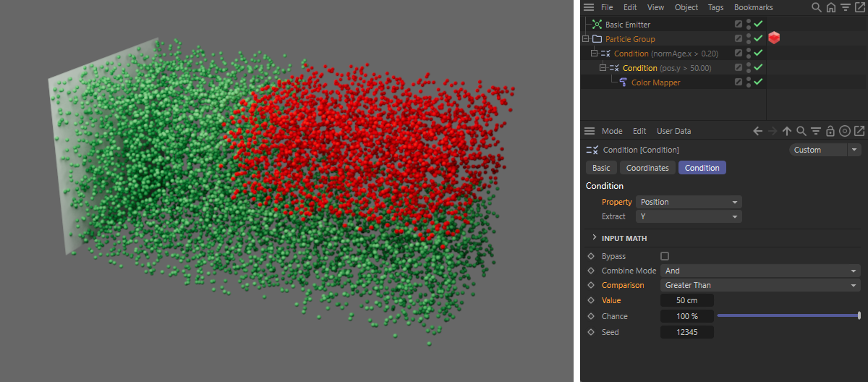Open the Comparison dropdown showing Greater Than

pyautogui.click(x=760, y=285)
